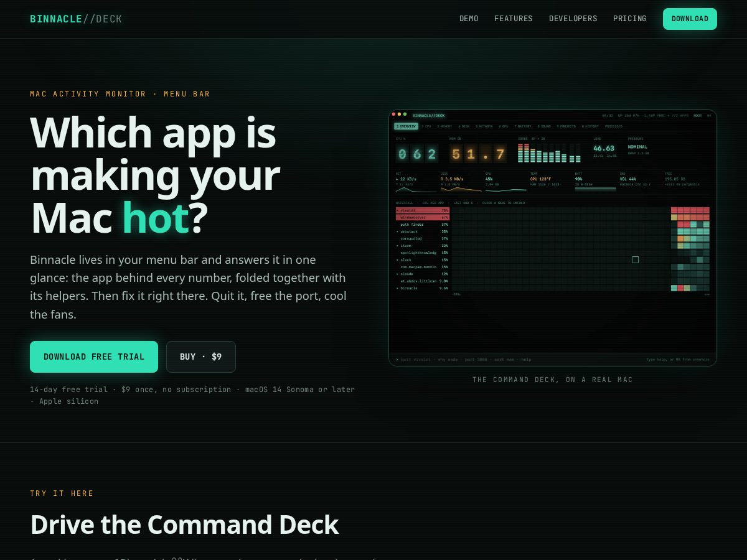This screenshot has width=747, height=560.
Task: Click the green window dot in the deck
Action: click(x=405, y=114)
